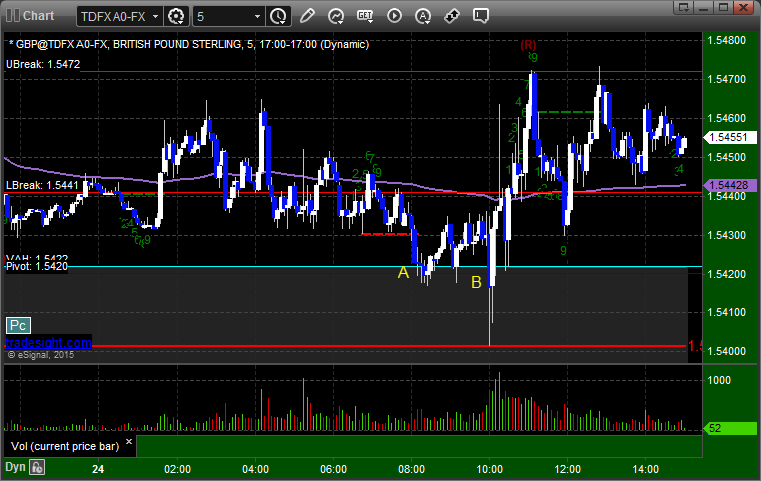Click the 1.54800 price axis label
This screenshot has height=481, width=761.
727,40
